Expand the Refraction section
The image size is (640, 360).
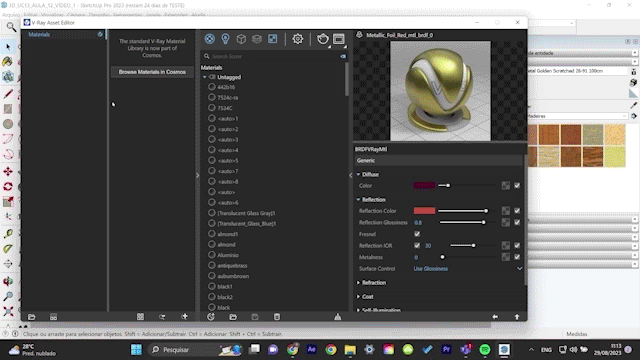click(358, 283)
